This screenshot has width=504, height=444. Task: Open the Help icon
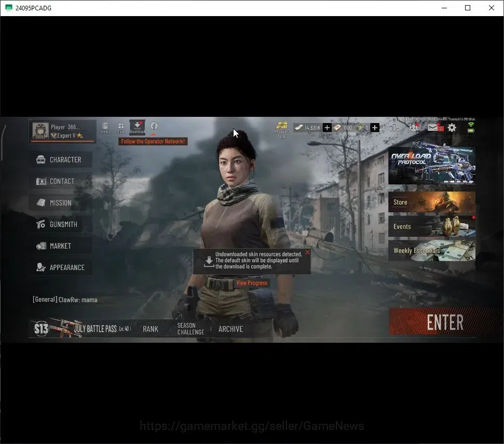click(x=105, y=127)
